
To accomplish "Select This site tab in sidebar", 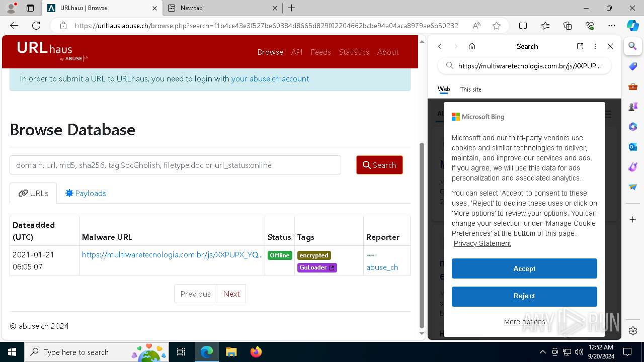I will coord(471,89).
